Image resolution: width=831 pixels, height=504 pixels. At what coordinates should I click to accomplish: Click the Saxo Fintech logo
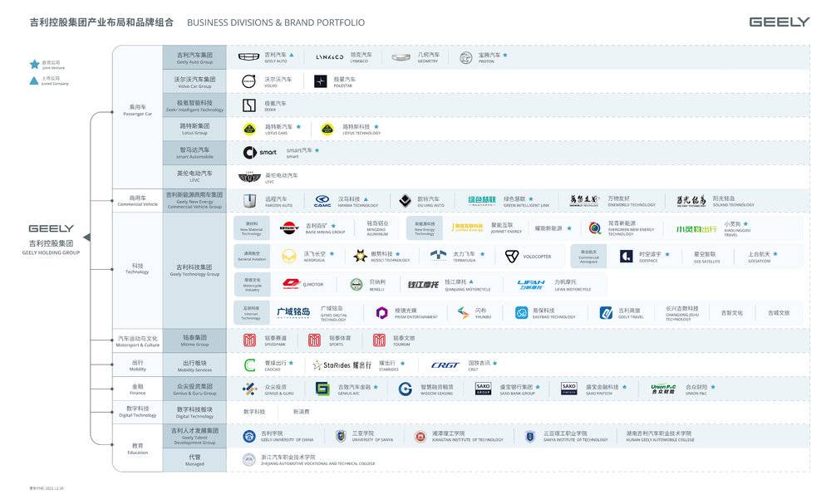(569, 389)
